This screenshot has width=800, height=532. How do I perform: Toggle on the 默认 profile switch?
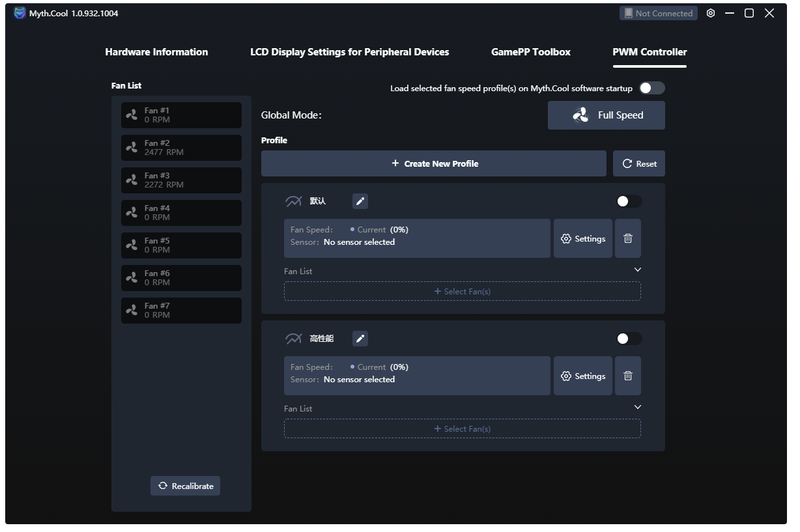pyautogui.click(x=629, y=201)
